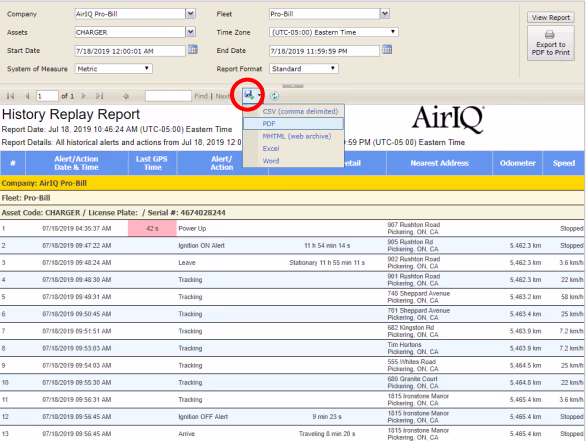Click the History Replay Report title
The height and width of the screenshot is (441, 586).
tap(71, 114)
